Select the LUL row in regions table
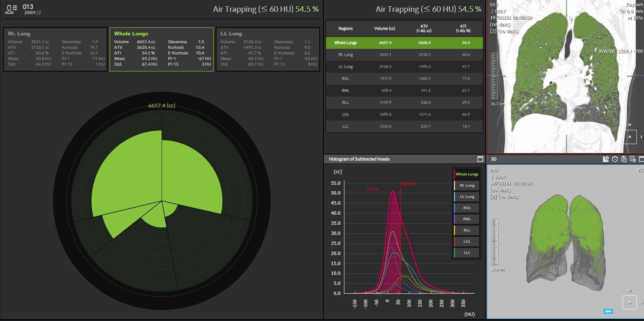Screen dimensions: 644x321 point(404,115)
